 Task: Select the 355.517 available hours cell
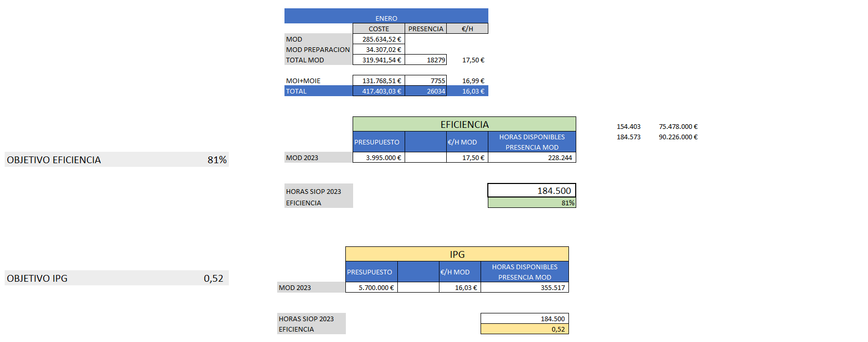click(x=524, y=287)
